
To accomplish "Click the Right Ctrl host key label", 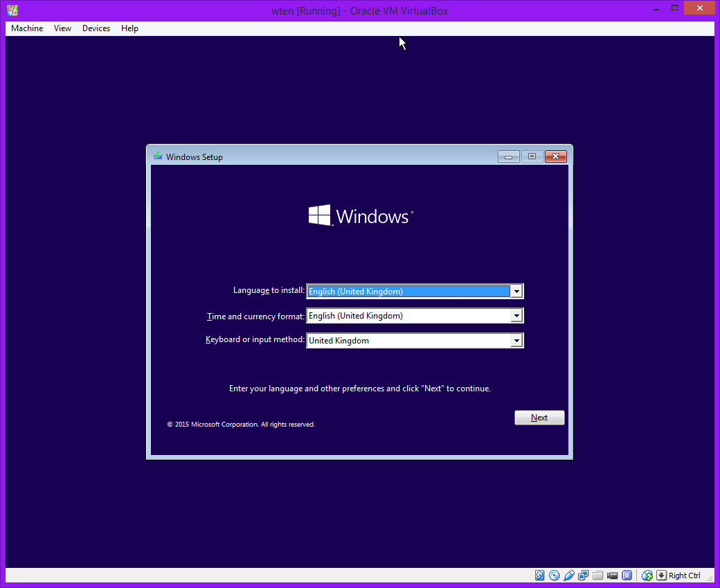I will click(685, 576).
